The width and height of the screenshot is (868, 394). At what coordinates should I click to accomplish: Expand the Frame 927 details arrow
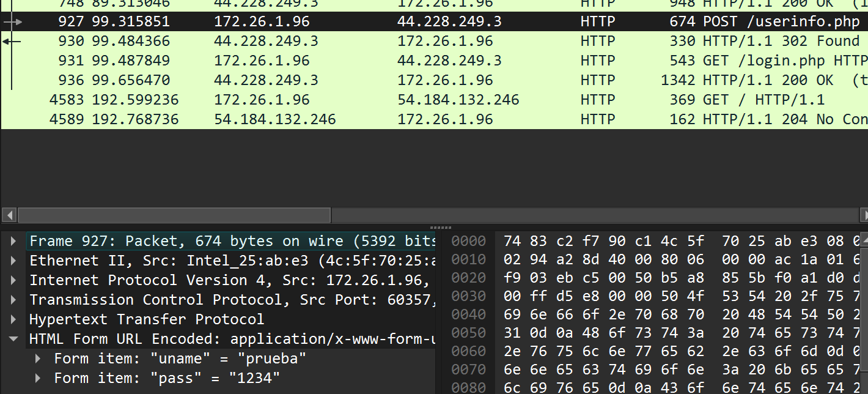(x=13, y=241)
